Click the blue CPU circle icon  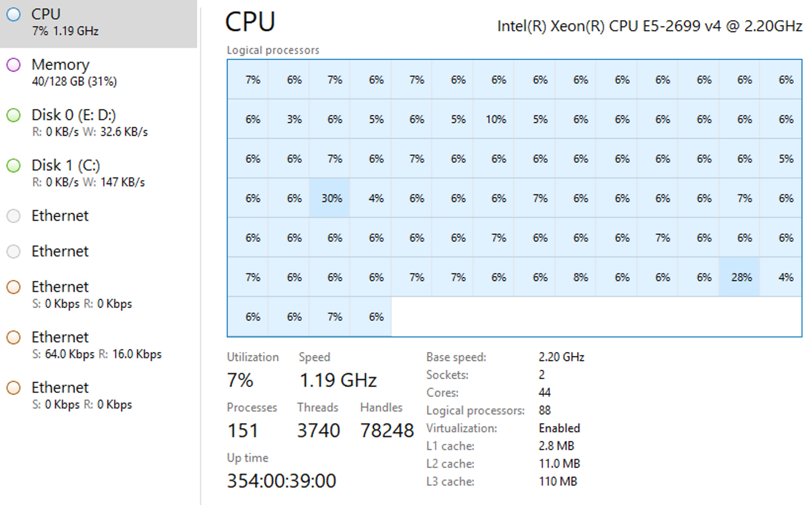(x=14, y=14)
